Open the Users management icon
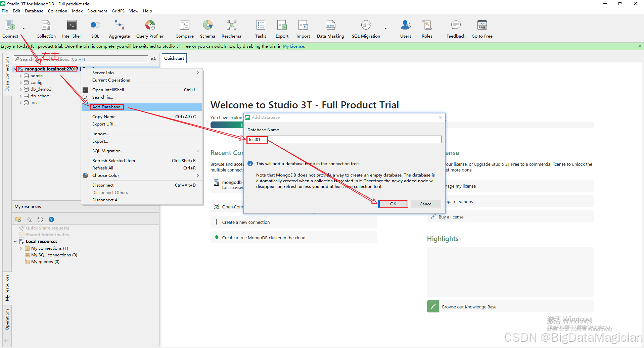 (x=406, y=29)
